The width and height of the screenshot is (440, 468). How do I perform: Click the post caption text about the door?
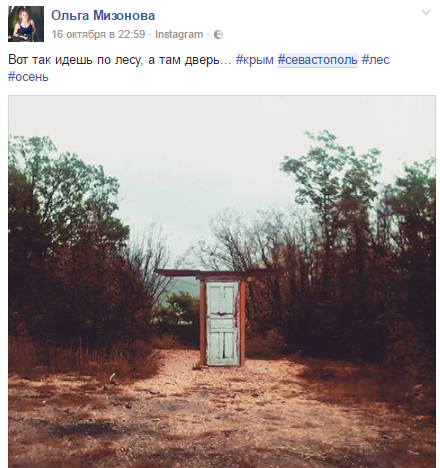click(120, 60)
